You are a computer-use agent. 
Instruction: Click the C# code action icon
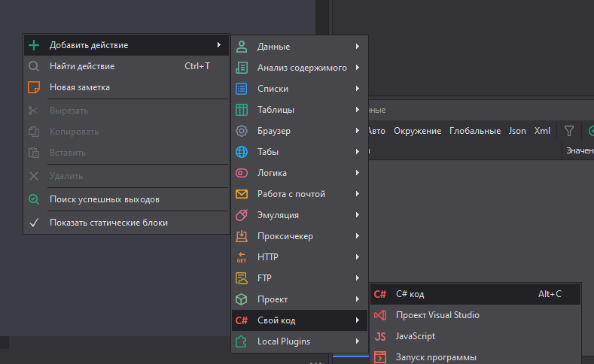[380, 294]
